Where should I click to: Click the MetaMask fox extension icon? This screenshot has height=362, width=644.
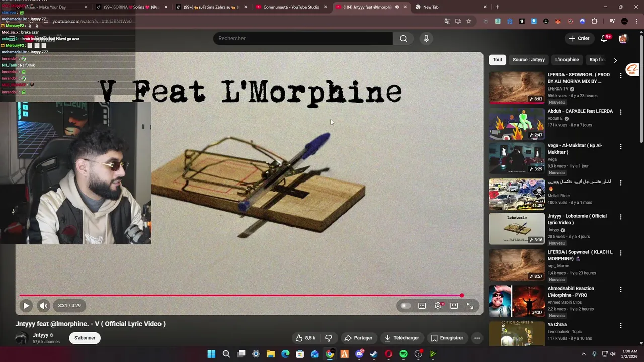[558, 21]
